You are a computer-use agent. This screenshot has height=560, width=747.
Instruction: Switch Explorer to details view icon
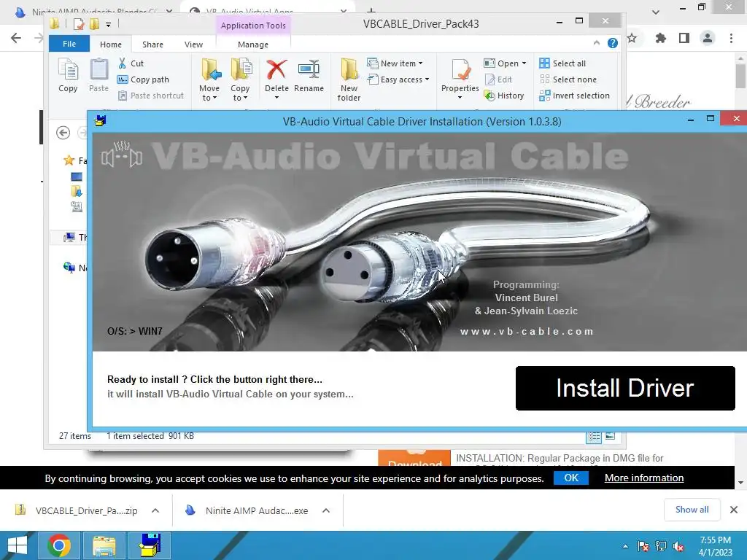(x=594, y=437)
